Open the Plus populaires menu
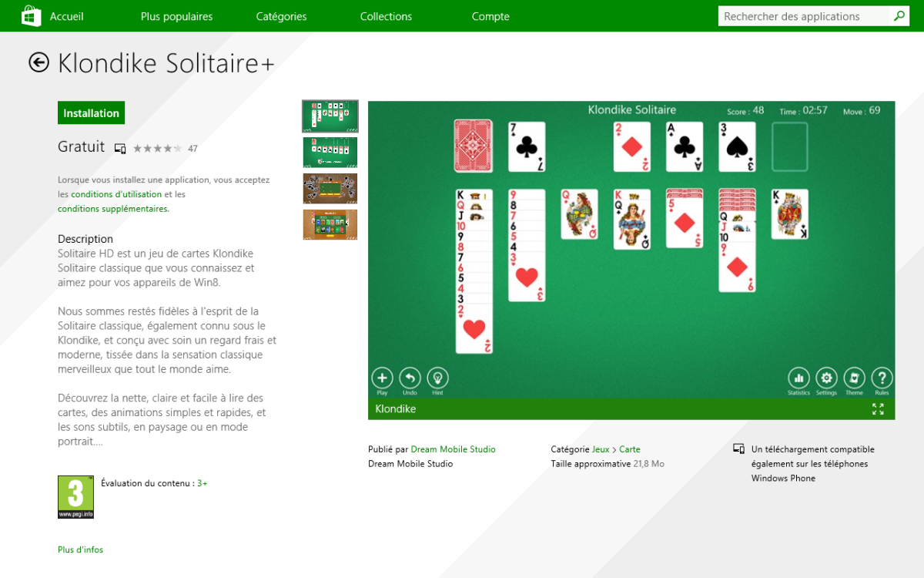 (177, 16)
